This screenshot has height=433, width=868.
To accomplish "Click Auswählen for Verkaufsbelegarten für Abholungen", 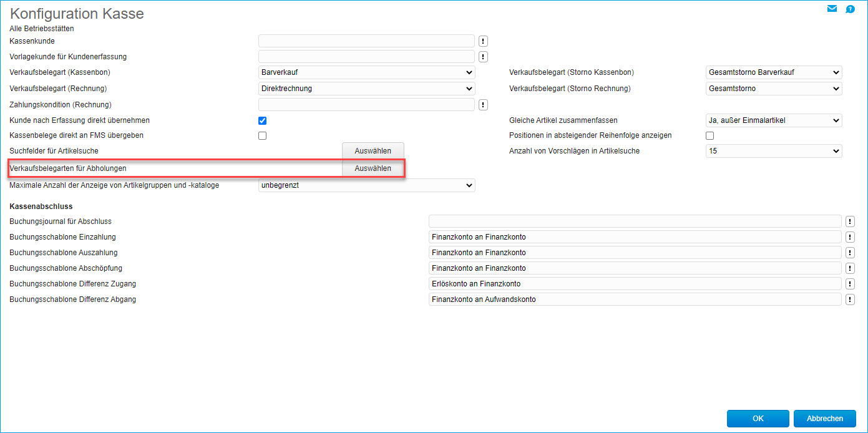I will click(373, 168).
